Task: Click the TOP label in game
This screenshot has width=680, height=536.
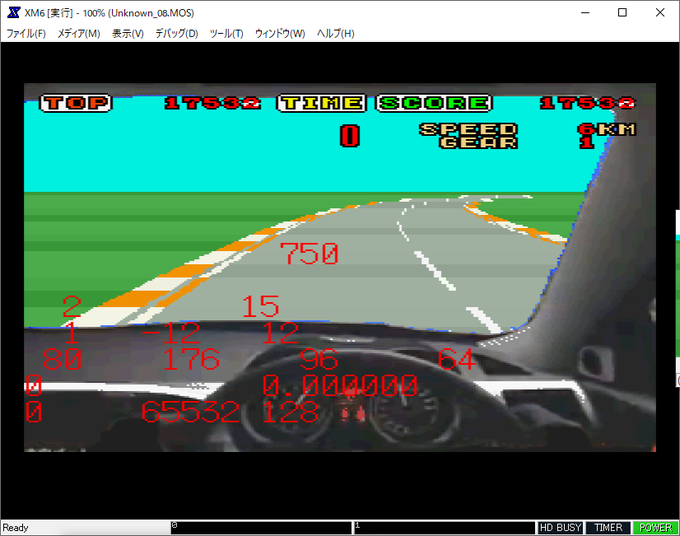Action: click(76, 103)
